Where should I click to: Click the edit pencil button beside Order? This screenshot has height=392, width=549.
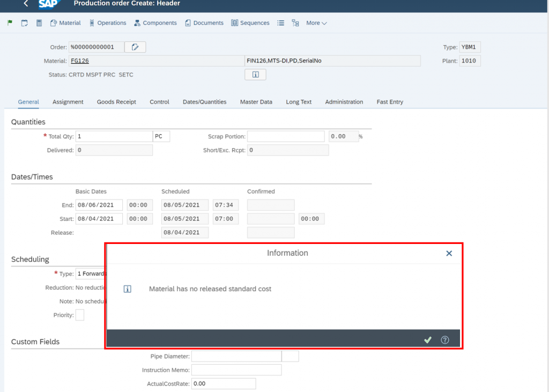click(135, 47)
